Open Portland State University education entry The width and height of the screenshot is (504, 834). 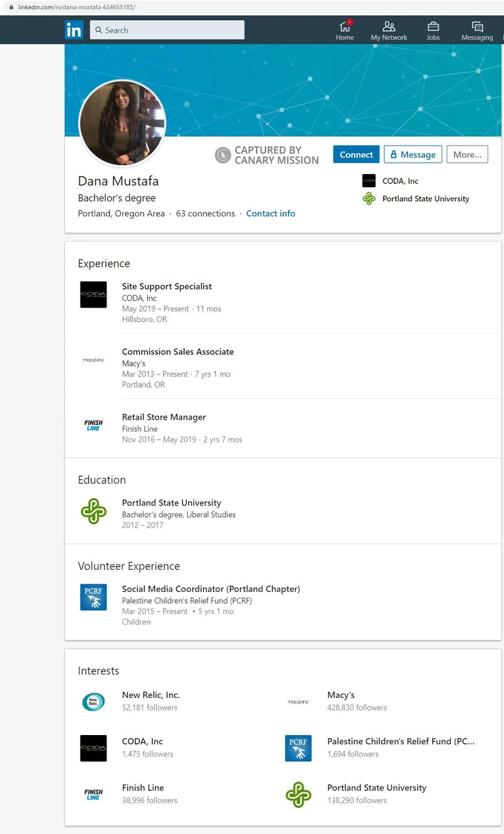(171, 503)
